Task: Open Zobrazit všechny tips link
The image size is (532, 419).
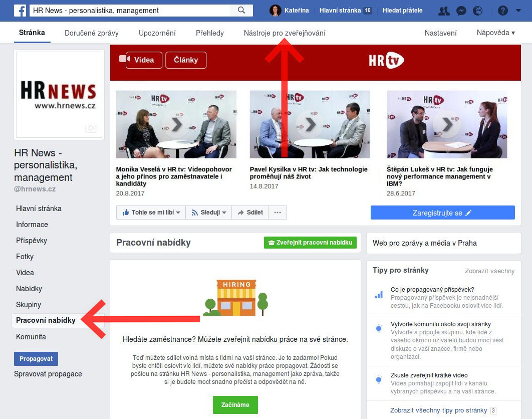Action: tap(489, 271)
